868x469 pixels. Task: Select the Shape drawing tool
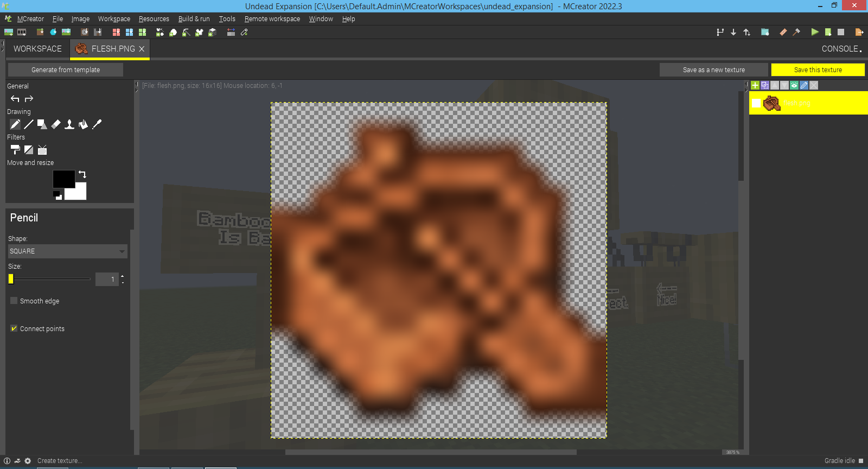[x=42, y=124]
